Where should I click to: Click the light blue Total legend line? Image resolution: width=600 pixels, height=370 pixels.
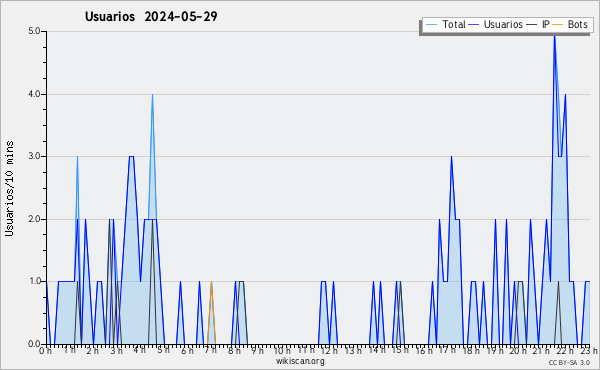coord(431,24)
